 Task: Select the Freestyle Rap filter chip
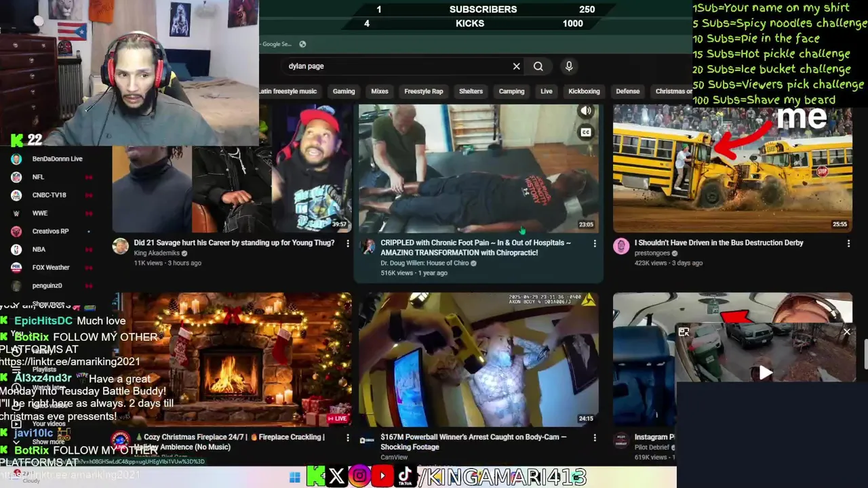point(424,91)
